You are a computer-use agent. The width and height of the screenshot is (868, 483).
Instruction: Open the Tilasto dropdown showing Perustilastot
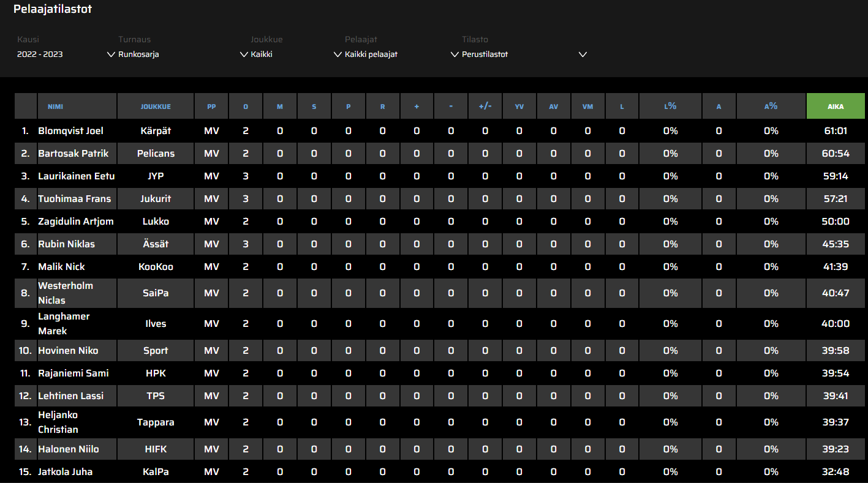pyautogui.click(x=524, y=54)
